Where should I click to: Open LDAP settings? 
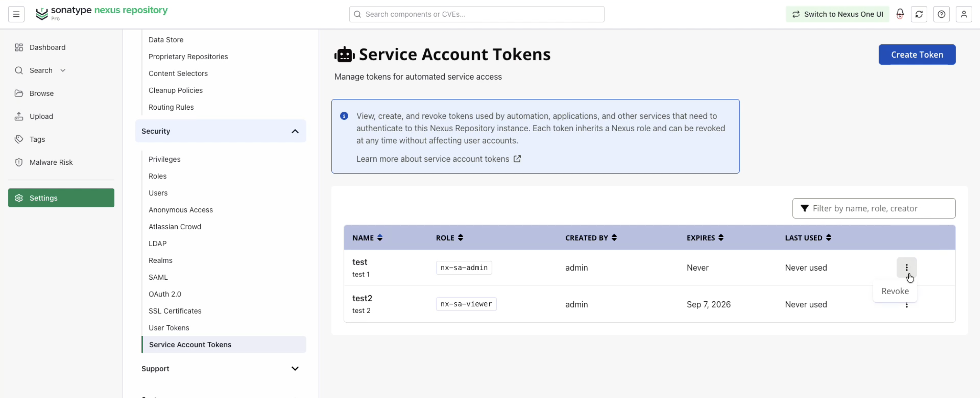[x=157, y=244]
